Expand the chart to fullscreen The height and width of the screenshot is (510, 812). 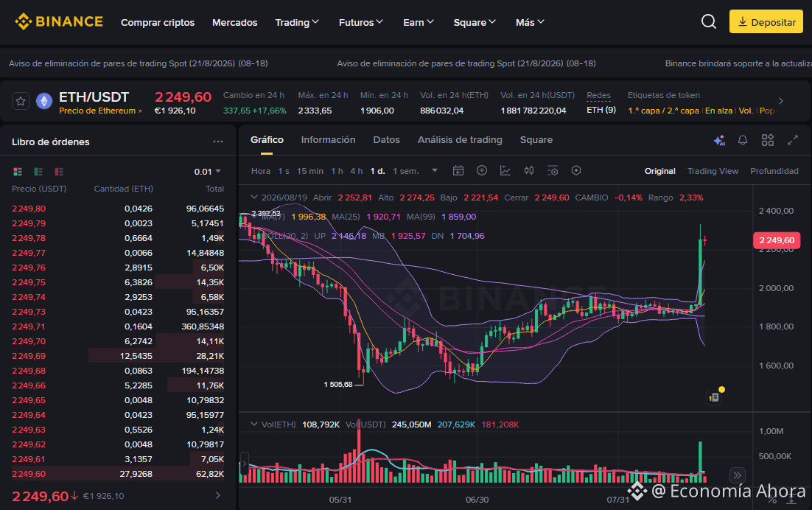coord(792,140)
